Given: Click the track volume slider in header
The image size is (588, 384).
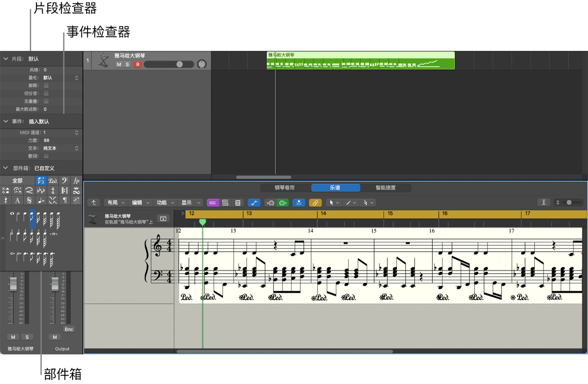Looking at the screenshot, I should [x=169, y=64].
